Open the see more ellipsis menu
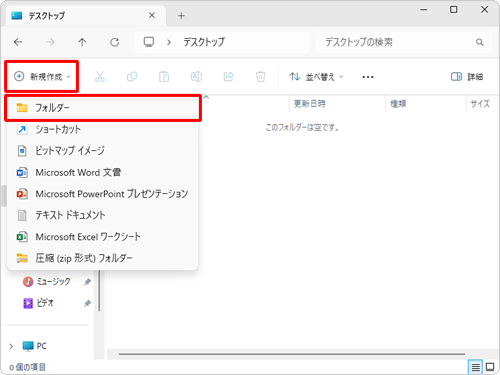500x375 pixels. tap(368, 77)
